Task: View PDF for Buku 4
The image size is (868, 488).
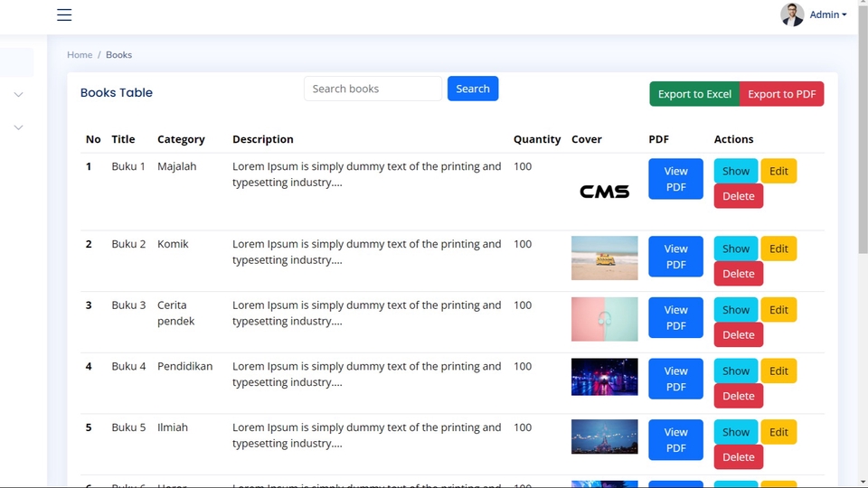Action: pos(676,379)
